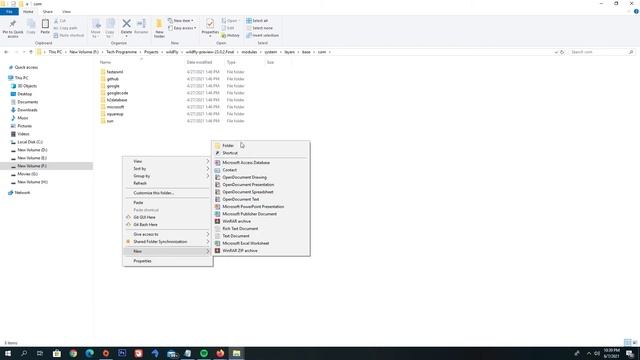640x360 pixels.
Task: Expand Group by submenu in context menu
Action: (x=167, y=176)
